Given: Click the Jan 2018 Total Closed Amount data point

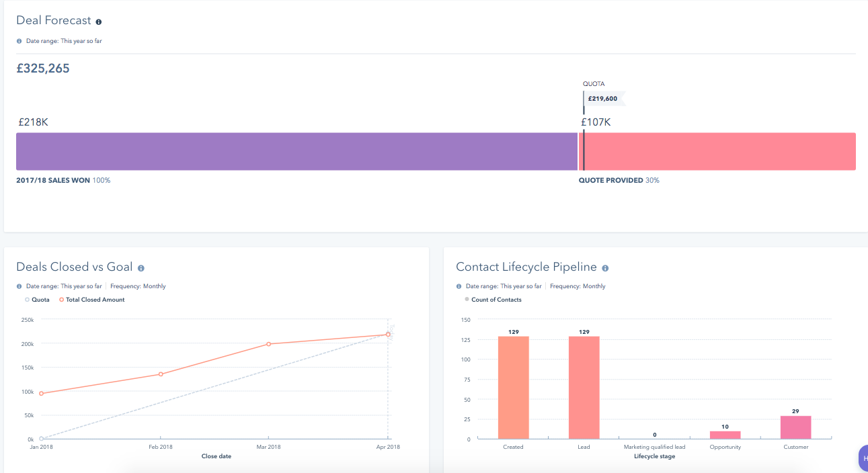Looking at the screenshot, I should coord(41,394).
